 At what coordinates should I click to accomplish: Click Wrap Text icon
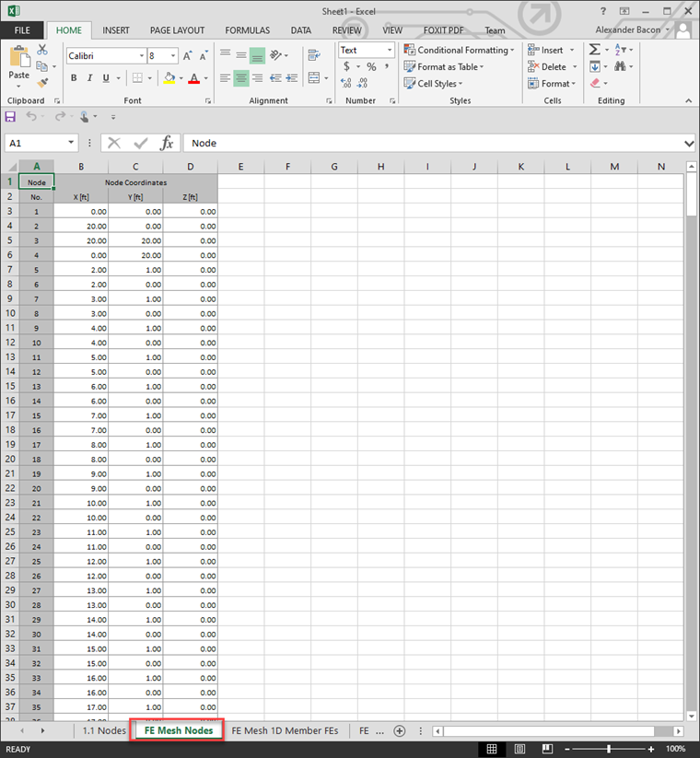(314, 55)
